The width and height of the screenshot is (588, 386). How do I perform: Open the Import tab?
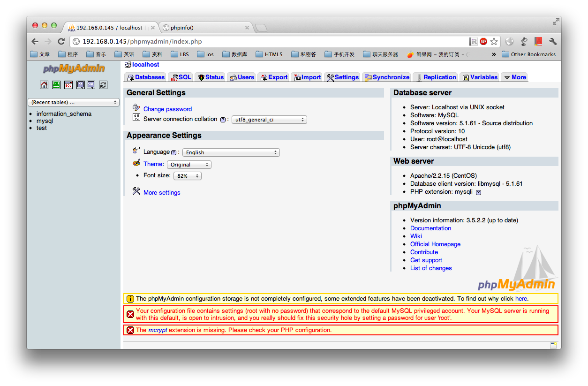click(x=307, y=77)
